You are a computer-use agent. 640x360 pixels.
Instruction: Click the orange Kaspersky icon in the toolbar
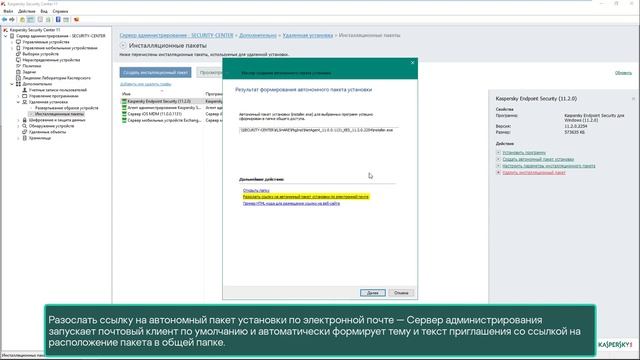[x=76, y=20]
